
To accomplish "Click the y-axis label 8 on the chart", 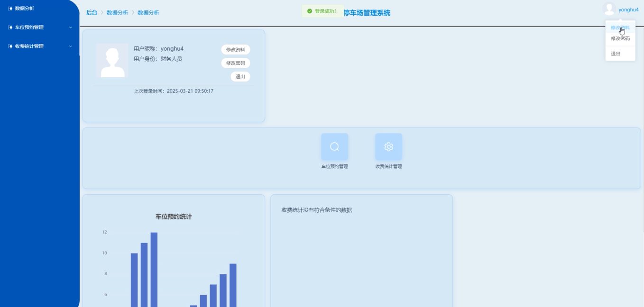I will [x=106, y=274].
